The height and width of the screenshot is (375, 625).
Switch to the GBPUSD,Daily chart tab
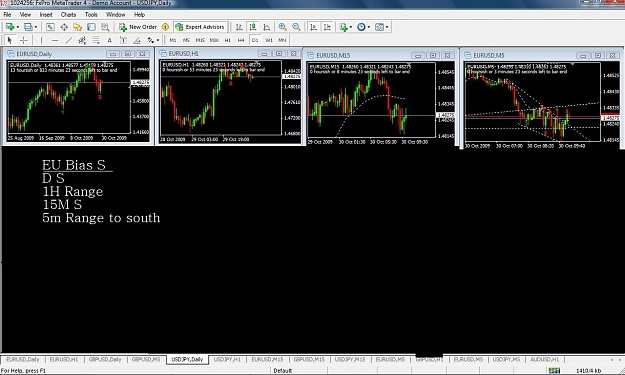[105, 359]
